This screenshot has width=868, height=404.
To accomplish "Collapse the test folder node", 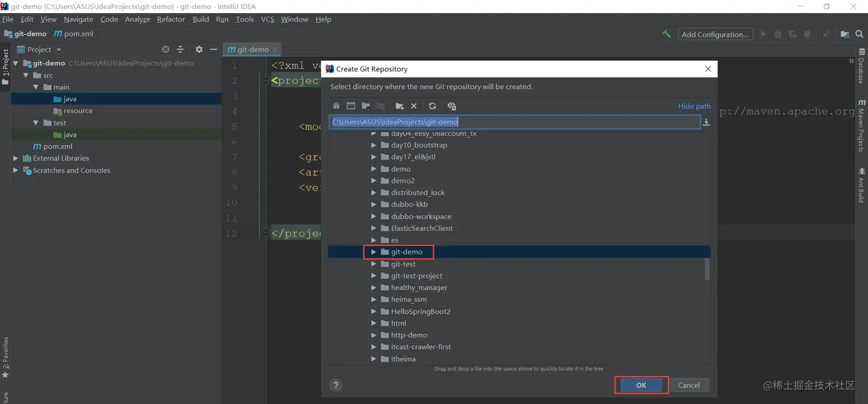I will pos(36,123).
